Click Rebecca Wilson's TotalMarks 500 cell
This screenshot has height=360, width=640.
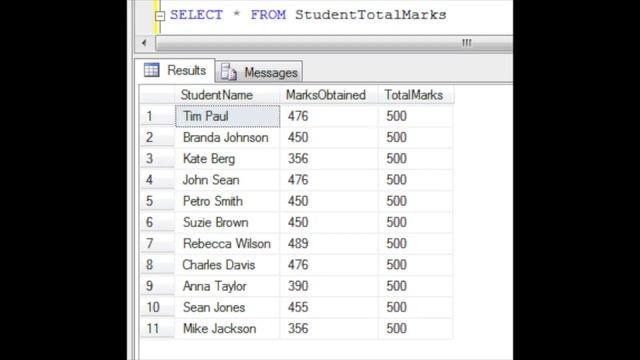coord(416,244)
